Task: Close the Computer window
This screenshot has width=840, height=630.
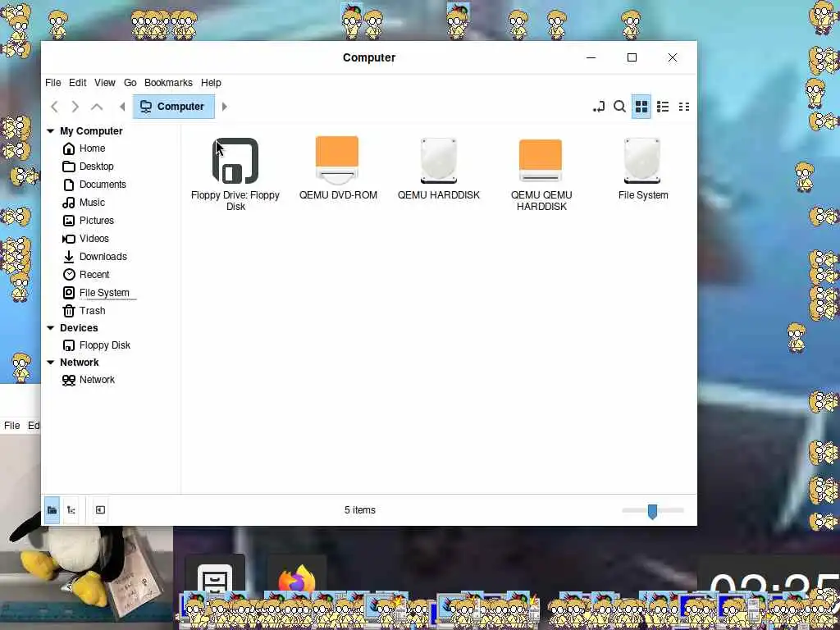Action: (673, 57)
